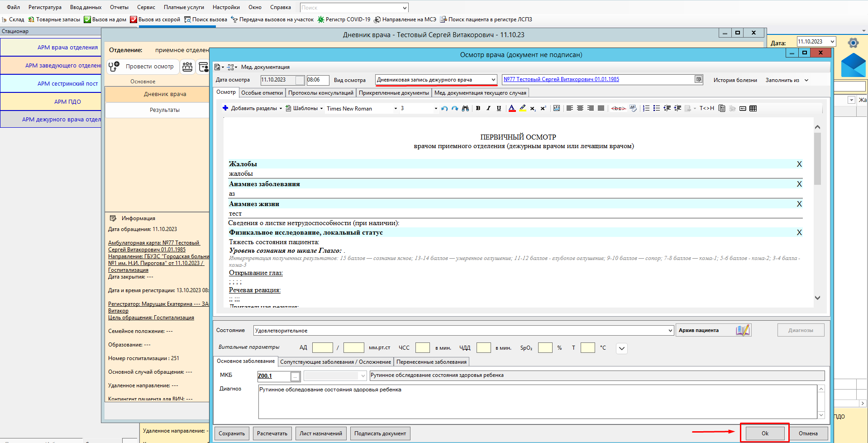Screen dimensions: 868x443
Task: Remove Жалобы section with its X
Action: pos(799,164)
